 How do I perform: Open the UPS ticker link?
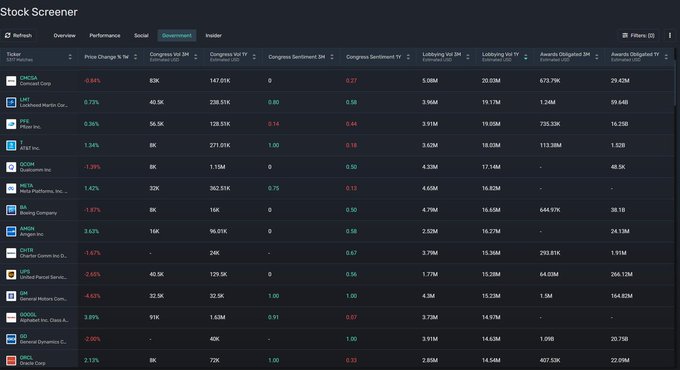coord(25,272)
